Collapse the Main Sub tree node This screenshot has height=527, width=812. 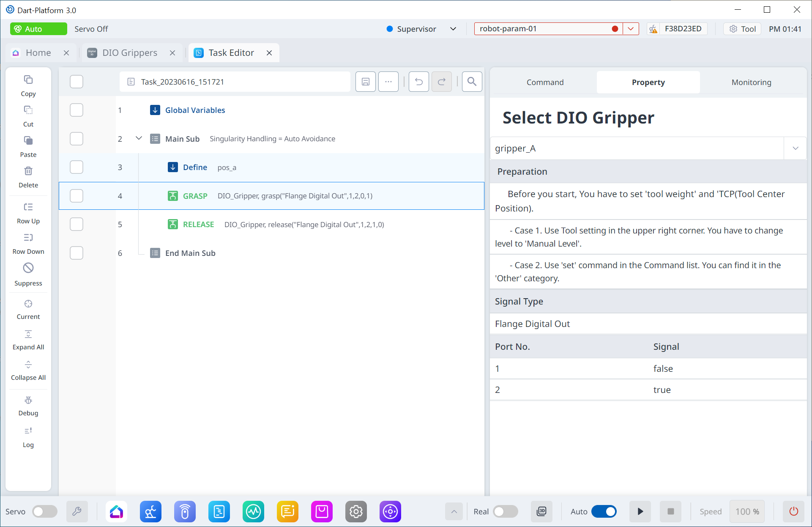[x=139, y=138]
